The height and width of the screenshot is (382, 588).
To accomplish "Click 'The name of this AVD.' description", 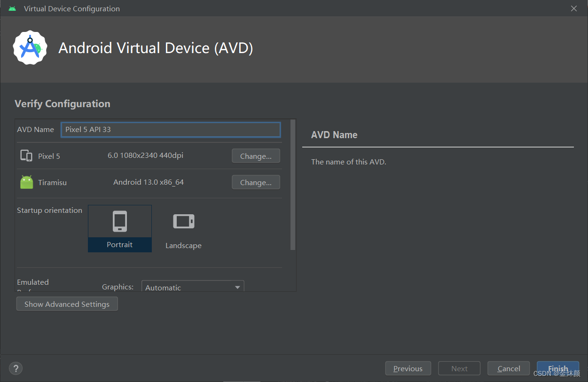I will coord(349,162).
